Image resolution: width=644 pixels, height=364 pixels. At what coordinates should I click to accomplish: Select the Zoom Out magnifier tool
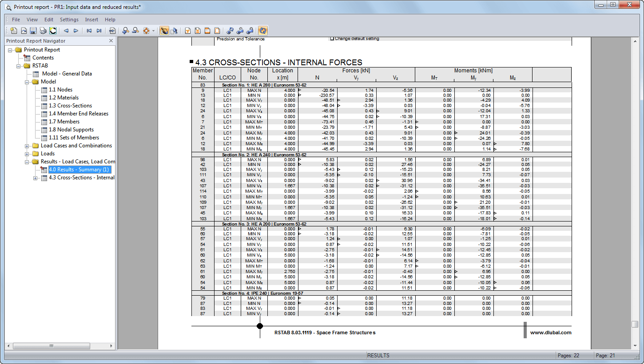pyautogui.click(x=135, y=31)
